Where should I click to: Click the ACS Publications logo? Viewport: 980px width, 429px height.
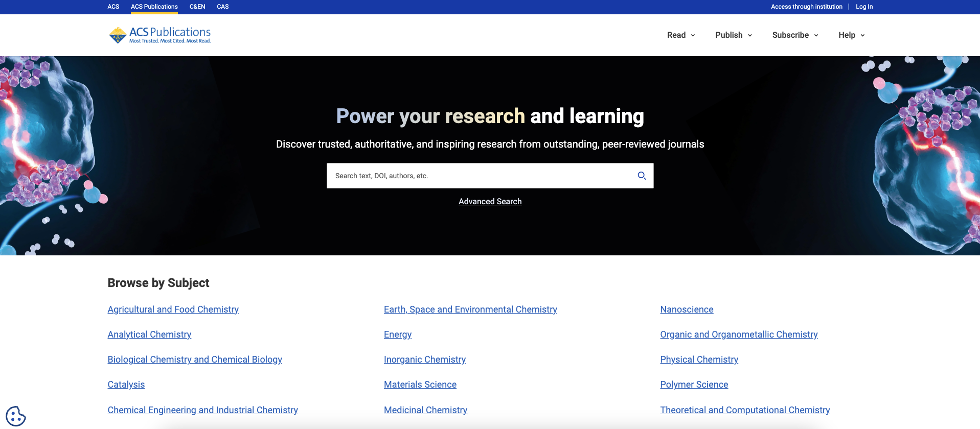159,35
